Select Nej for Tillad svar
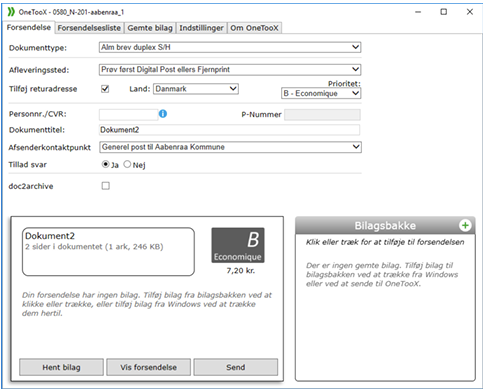 [127, 164]
